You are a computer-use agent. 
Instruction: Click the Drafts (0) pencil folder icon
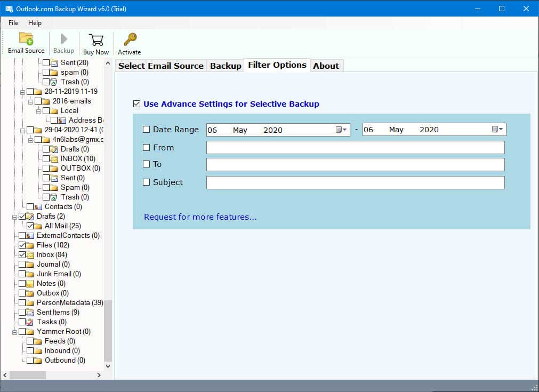tap(54, 149)
